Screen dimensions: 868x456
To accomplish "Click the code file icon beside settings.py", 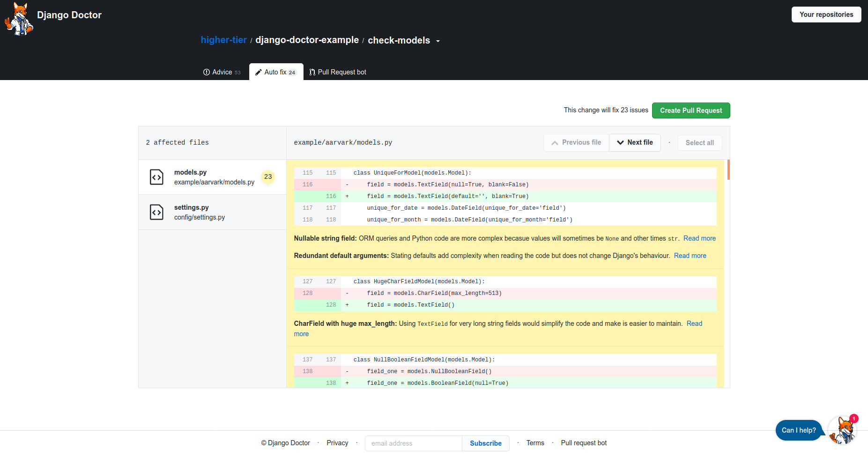I will 157,212.
